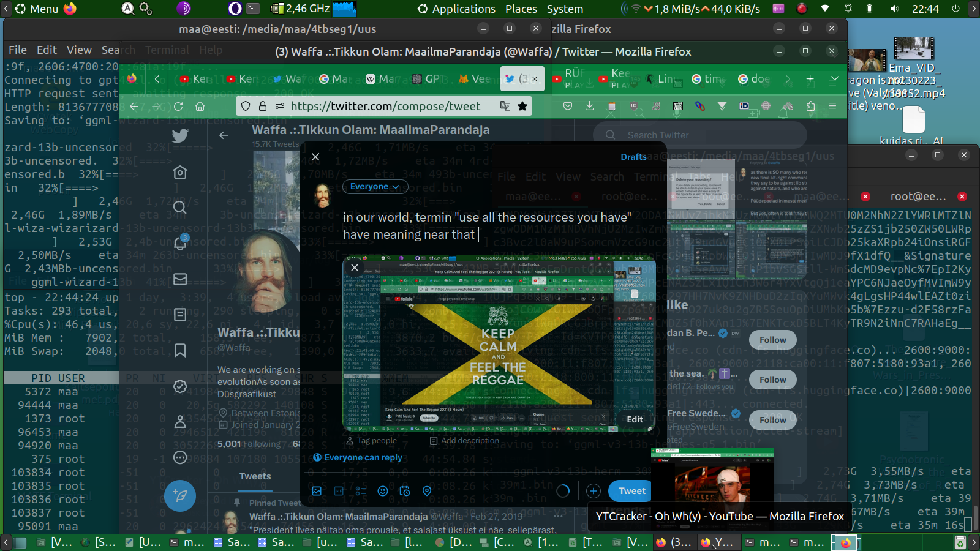This screenshot has height=551, width=980.
Task: Open the File menu in the terminal
Action: 18,50
